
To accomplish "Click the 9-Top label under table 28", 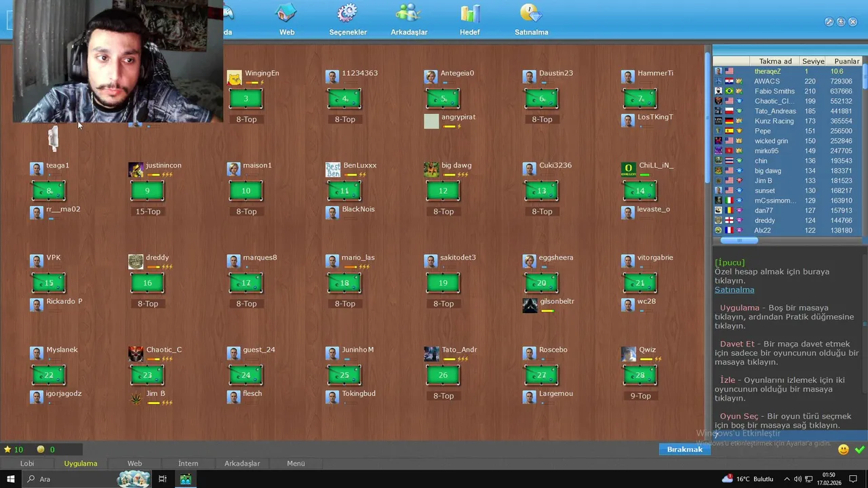I will coord(640,396).
